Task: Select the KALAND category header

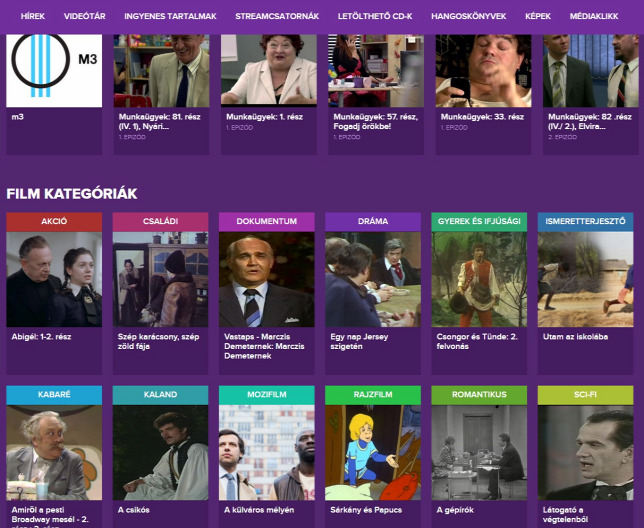Action: click(x=161, y=395)
